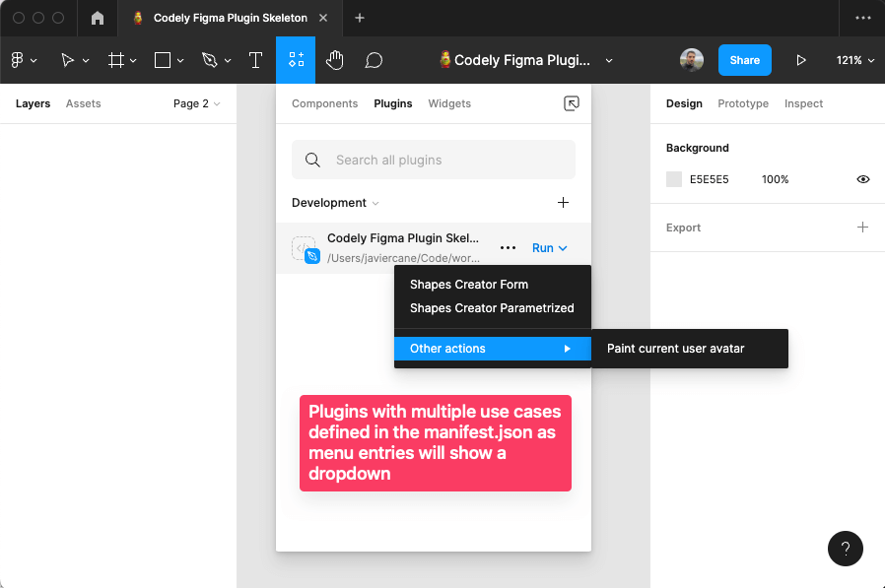Click the E5E5E5 background color swatch

pos(674,179)
